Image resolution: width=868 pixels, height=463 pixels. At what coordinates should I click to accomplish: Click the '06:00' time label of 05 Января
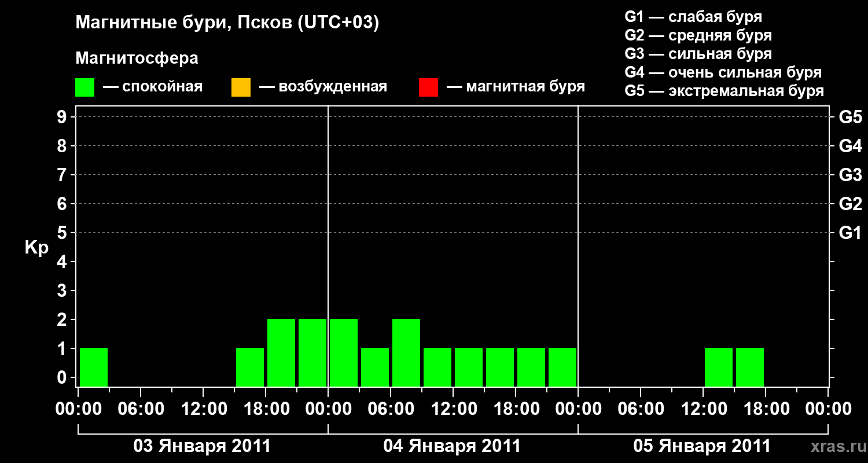(641, 409)
